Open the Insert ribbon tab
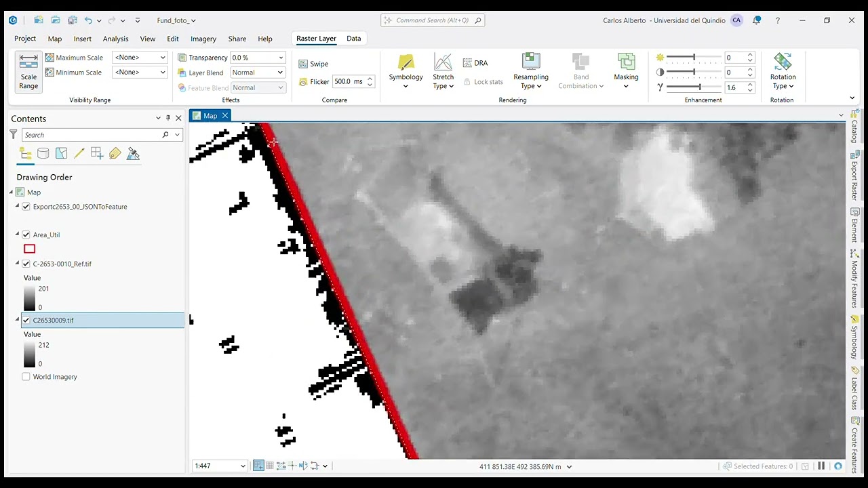 (x=83, y=39)
